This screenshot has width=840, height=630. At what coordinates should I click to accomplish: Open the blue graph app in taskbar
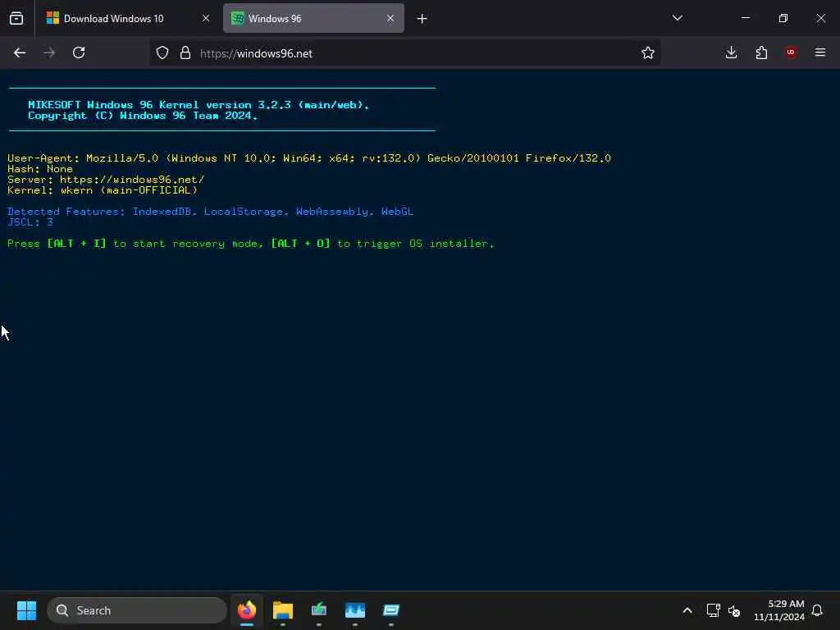point(355,610)
